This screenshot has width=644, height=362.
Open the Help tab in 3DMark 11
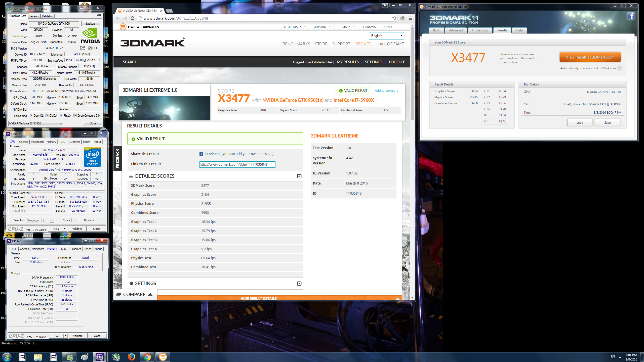point(519,30)
